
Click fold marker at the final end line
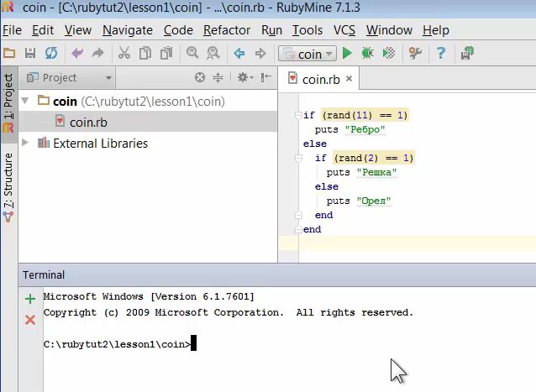tap(298, 229)
